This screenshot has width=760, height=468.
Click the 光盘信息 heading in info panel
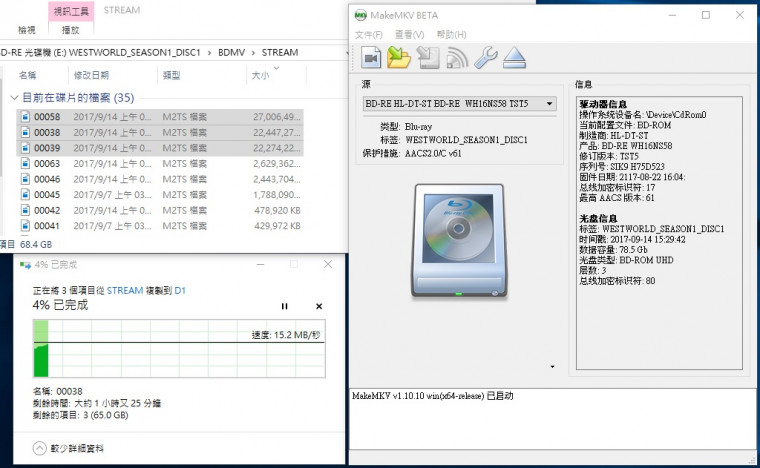pyautogui.click(x=598, y=218)
